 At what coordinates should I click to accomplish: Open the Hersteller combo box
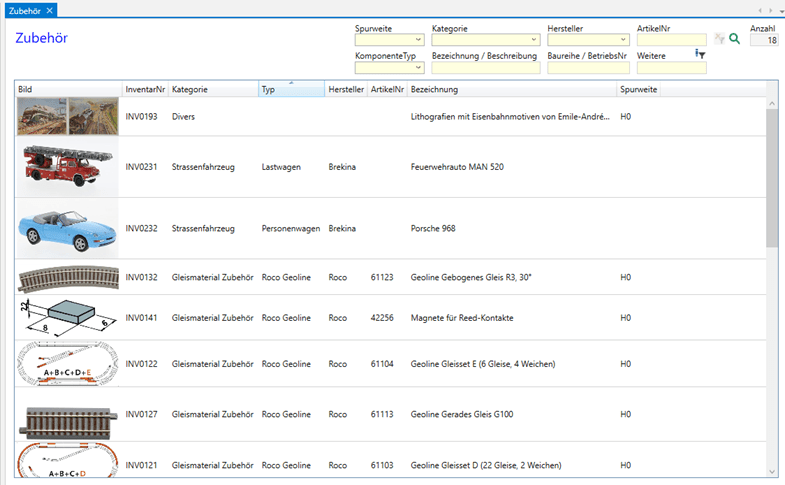point(622,41)
